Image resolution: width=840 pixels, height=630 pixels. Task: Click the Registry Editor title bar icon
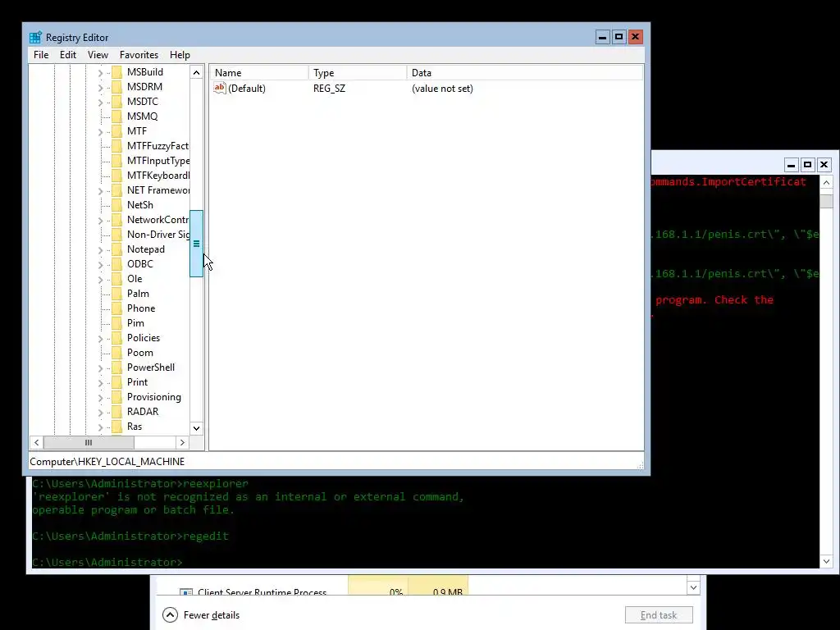35,38
